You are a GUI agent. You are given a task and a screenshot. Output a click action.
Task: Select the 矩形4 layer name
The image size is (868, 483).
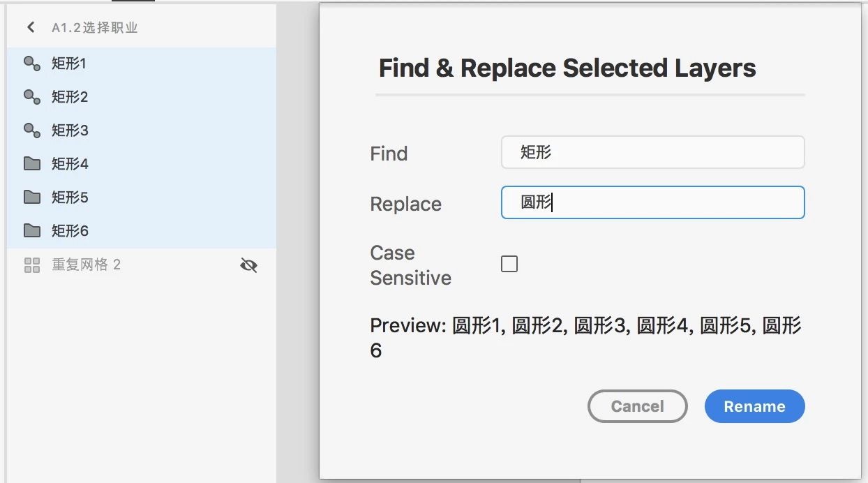coord(70,164)
